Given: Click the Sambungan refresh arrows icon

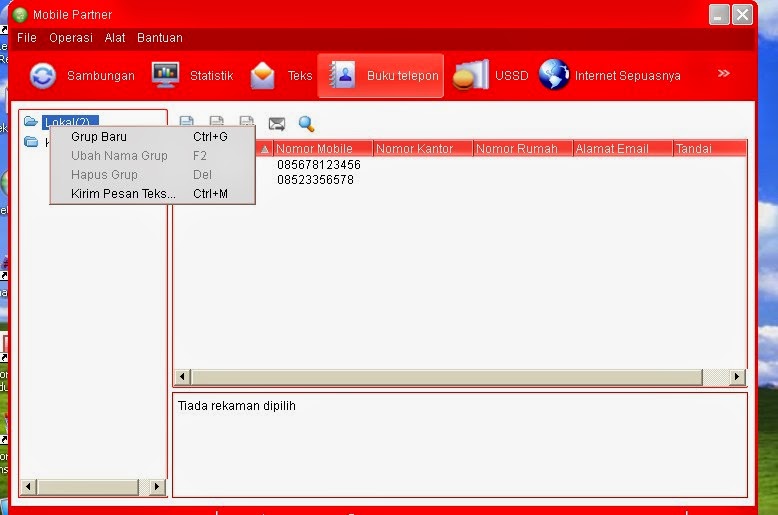Looking at the screenshot, I should tap(43, 76).
